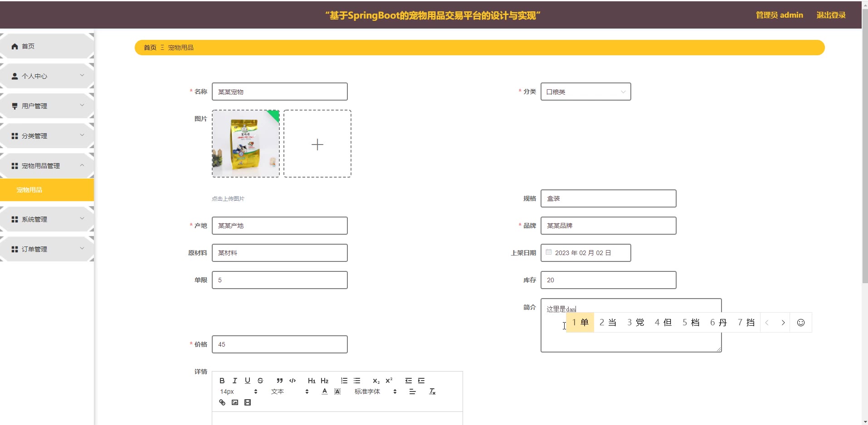Insert an ordered numbered list
868x425 pixels.
coord(344,381)
